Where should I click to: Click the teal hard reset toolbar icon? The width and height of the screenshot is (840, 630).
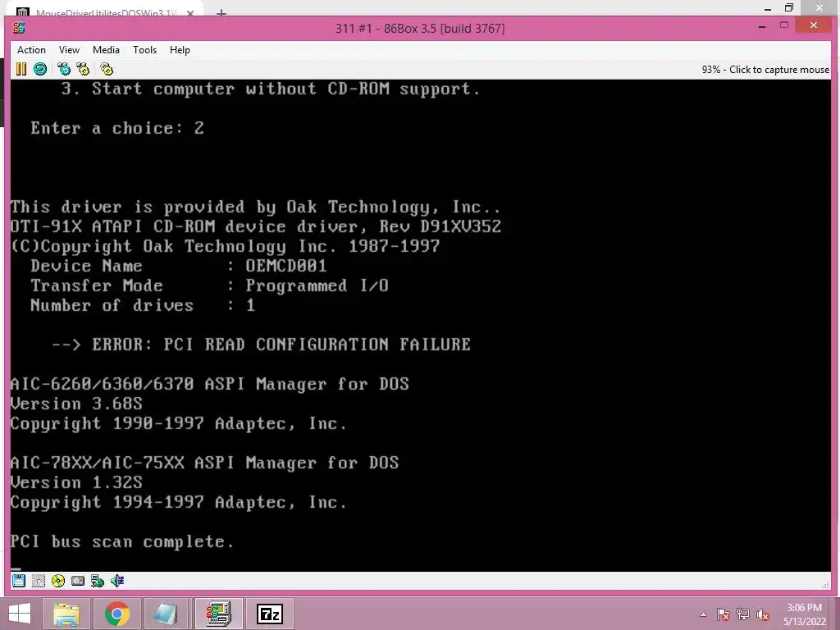click(x=40, y=69)
